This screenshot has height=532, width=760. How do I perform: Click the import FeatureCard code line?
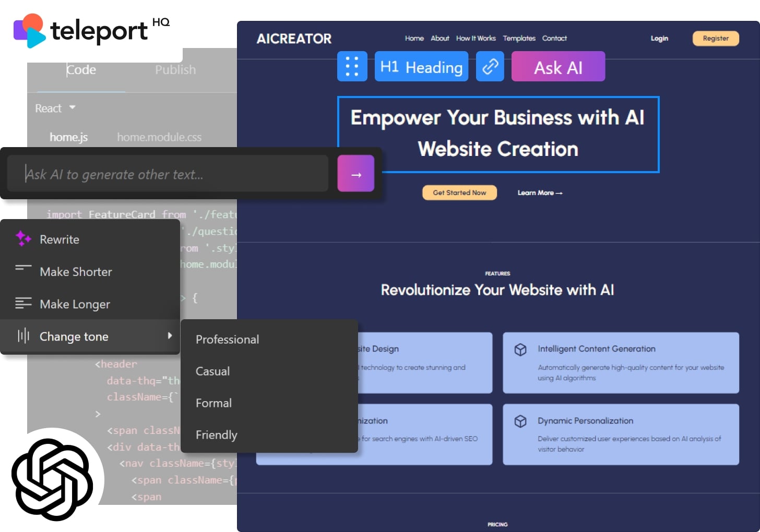(141, 214)
